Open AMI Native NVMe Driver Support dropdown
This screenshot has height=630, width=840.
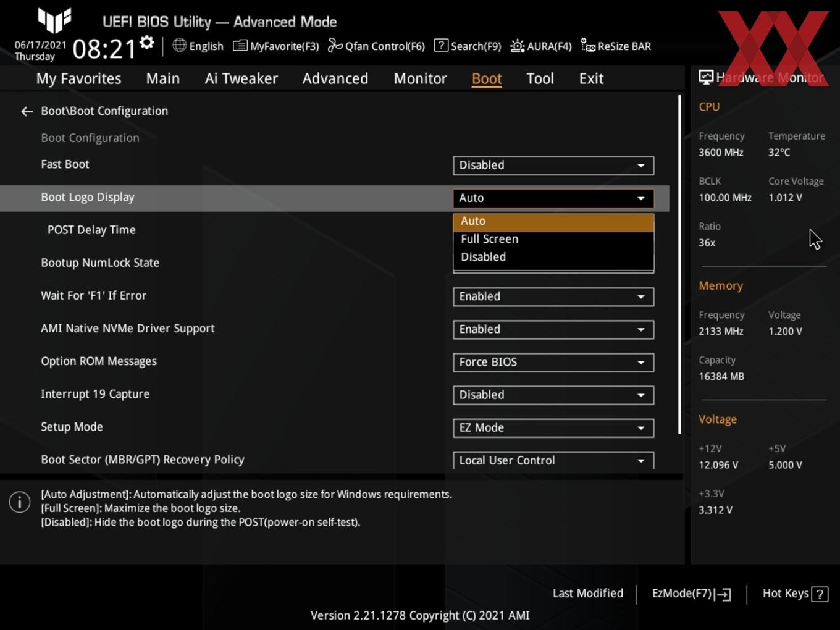click(x=553, y=329)
